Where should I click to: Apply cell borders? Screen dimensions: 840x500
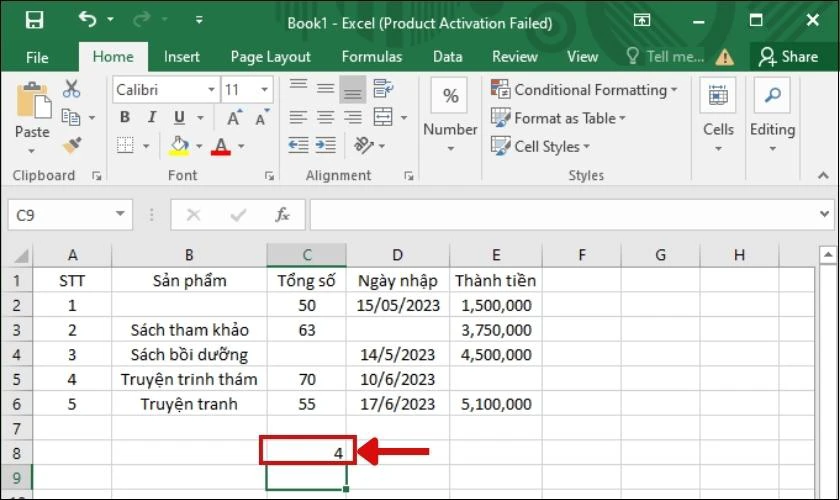[125, 145]
